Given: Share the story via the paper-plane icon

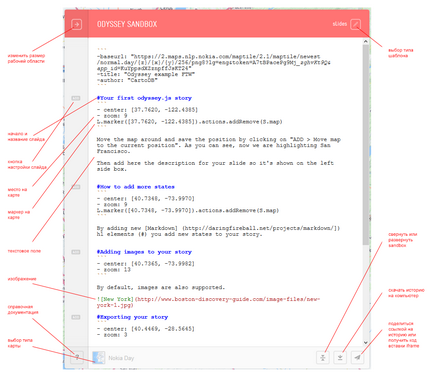Looking at the screenshot, I should [357, 358].
